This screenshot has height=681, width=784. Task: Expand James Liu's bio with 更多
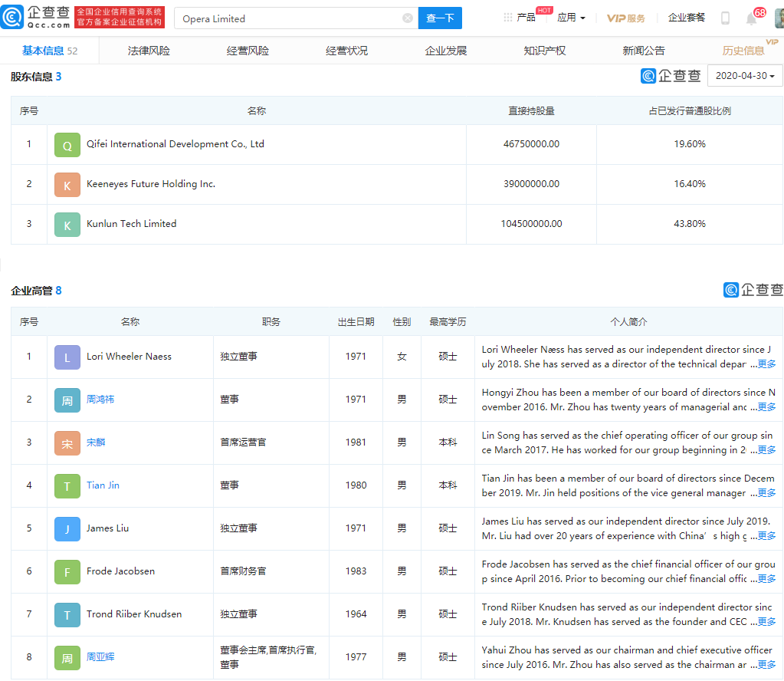pyautogui.click(x=766, y=536)
